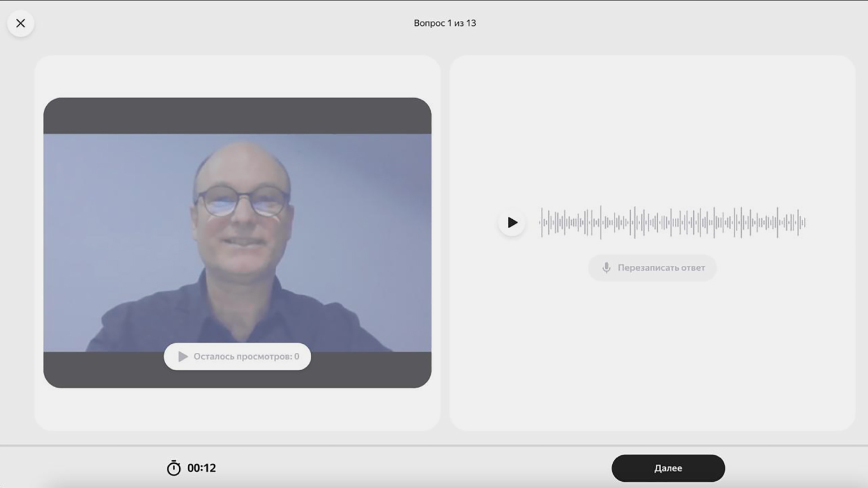Play the recorded audio answer
Image resolution: width=868 pixels, height=488 pixels.
coord(512,223)
